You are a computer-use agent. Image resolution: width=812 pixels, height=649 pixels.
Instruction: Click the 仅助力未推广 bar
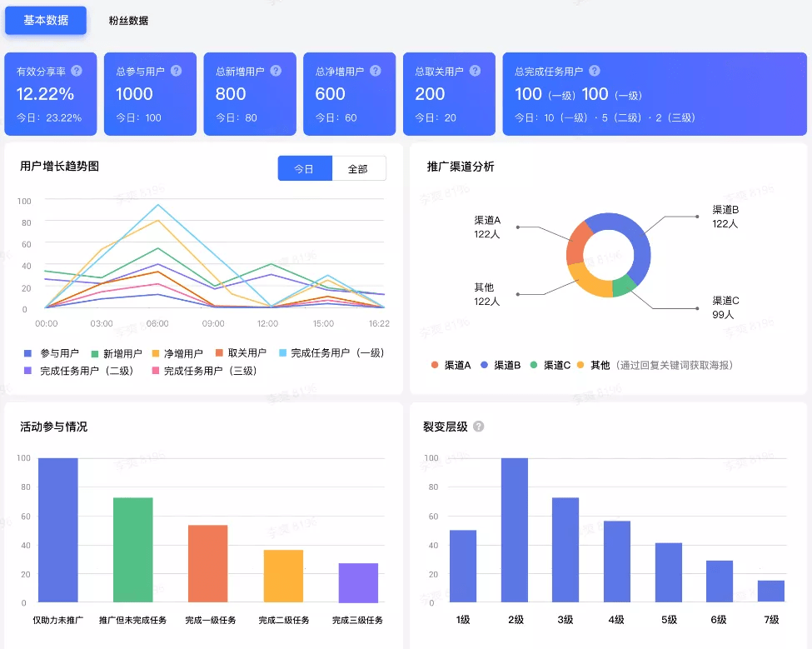click(x=58, y=530)
